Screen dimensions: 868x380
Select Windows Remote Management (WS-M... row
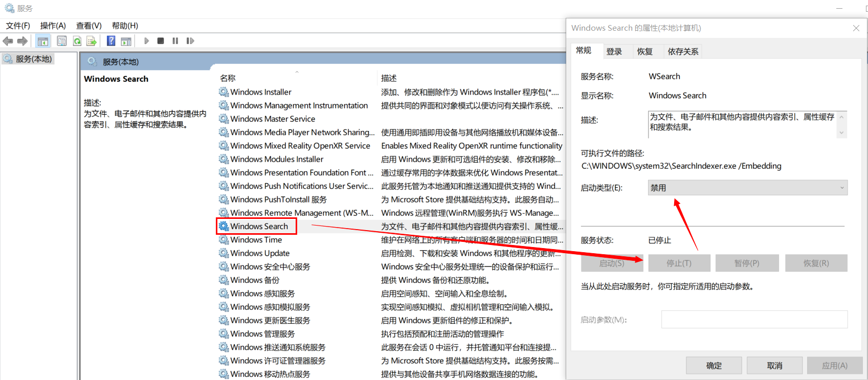pos(391,213)
